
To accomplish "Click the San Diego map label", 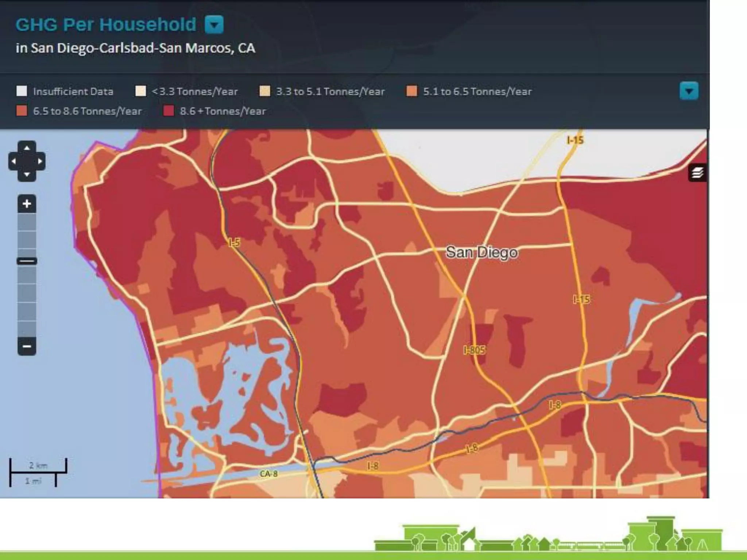I will (481, 252).
